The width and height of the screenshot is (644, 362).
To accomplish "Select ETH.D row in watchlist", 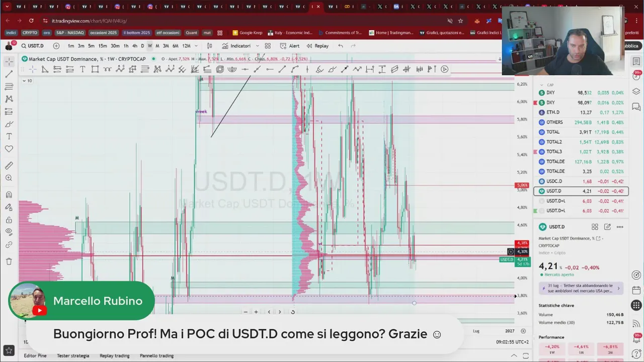I will tap(581, 112).
